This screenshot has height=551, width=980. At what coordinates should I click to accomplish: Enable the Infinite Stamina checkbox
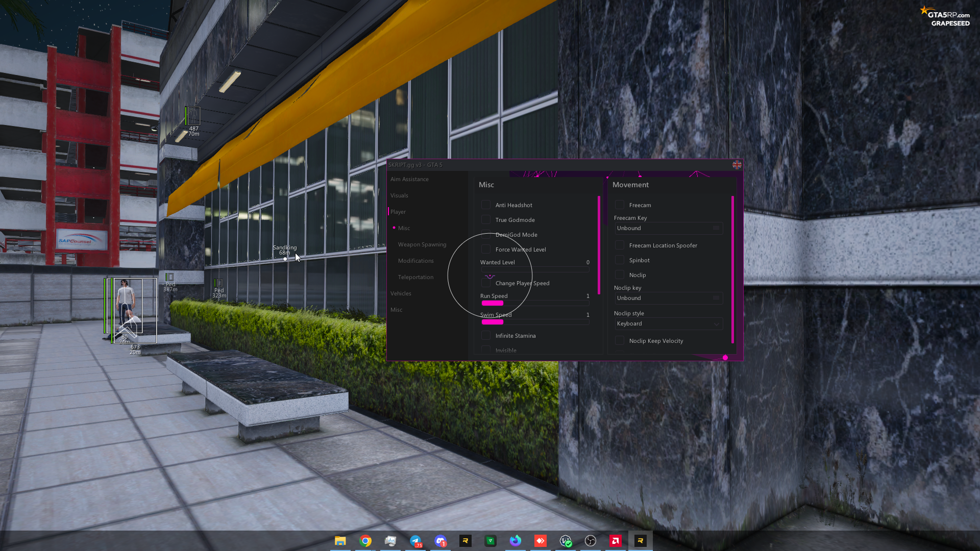click(x=486, y=336)
